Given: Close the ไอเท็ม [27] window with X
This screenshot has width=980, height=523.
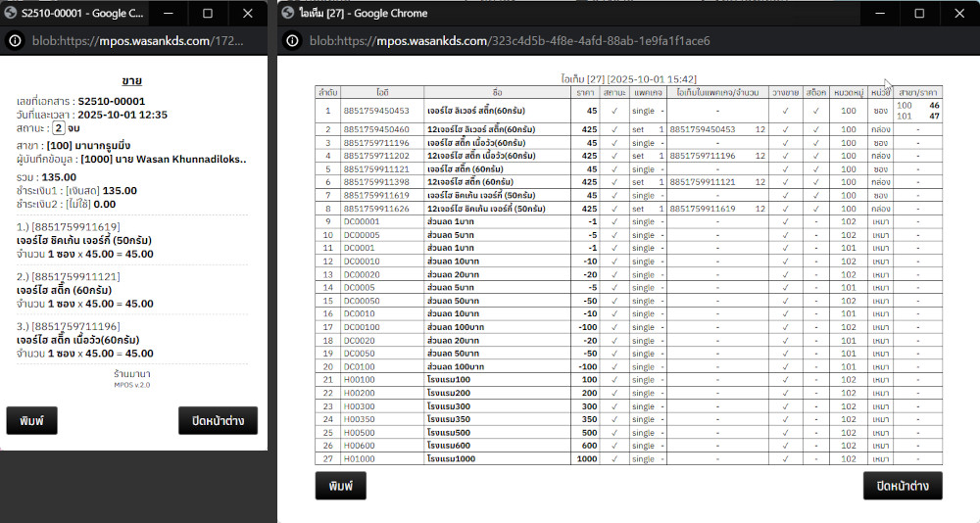Looking at the screenshot, I should 955,14.
